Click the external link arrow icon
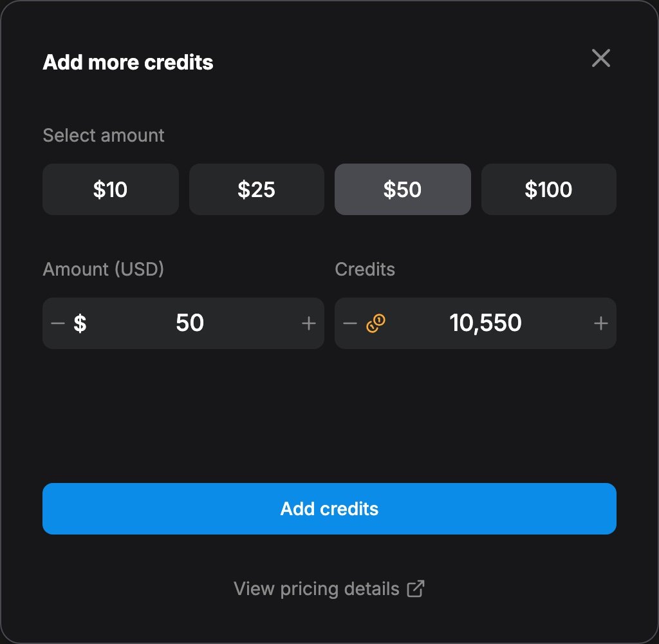 tap(416, 589)
